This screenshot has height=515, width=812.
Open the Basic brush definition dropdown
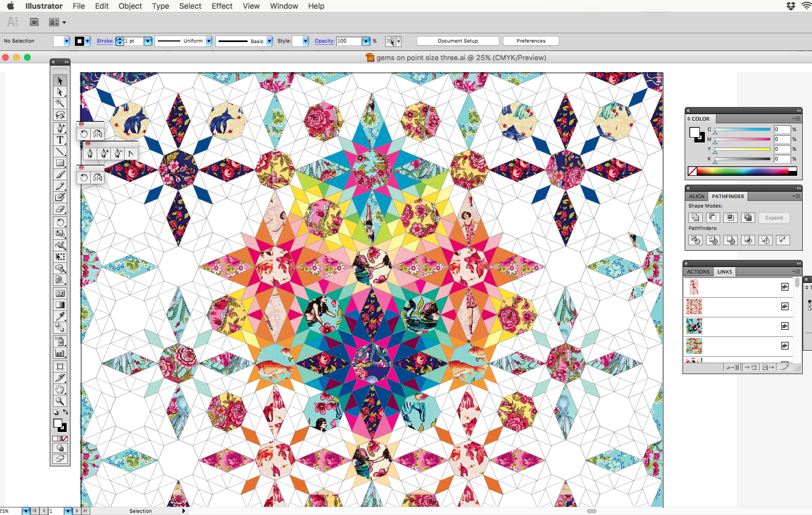pos(269,41)
